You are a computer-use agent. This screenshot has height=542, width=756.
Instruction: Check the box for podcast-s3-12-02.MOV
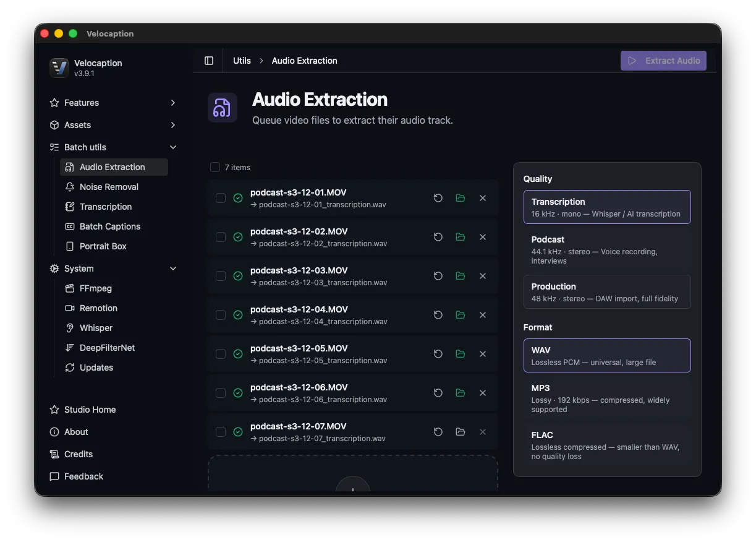(x=221, y=237)
